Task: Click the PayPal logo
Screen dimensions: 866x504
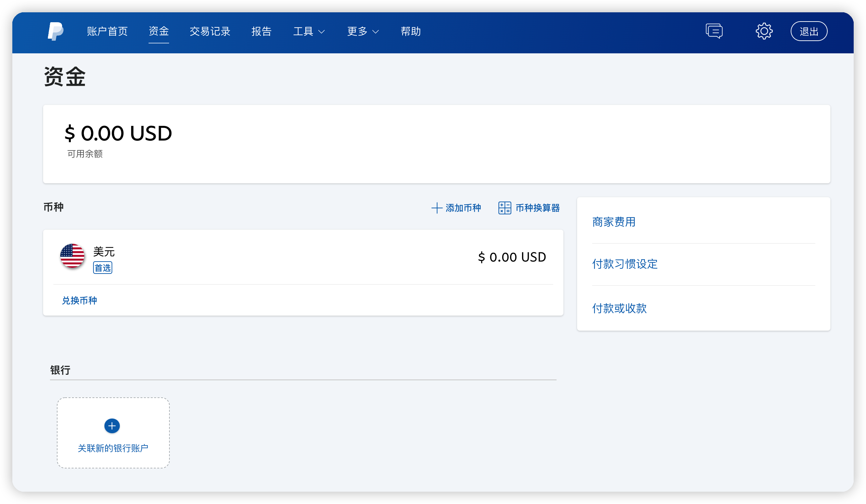Action: coord(56,31)
